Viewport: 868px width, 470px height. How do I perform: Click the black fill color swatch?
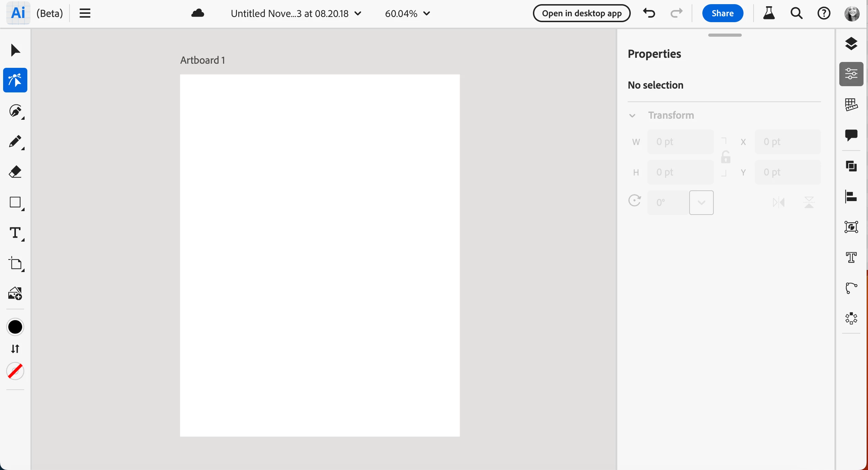pyautogui.click(x=15, y=327)
